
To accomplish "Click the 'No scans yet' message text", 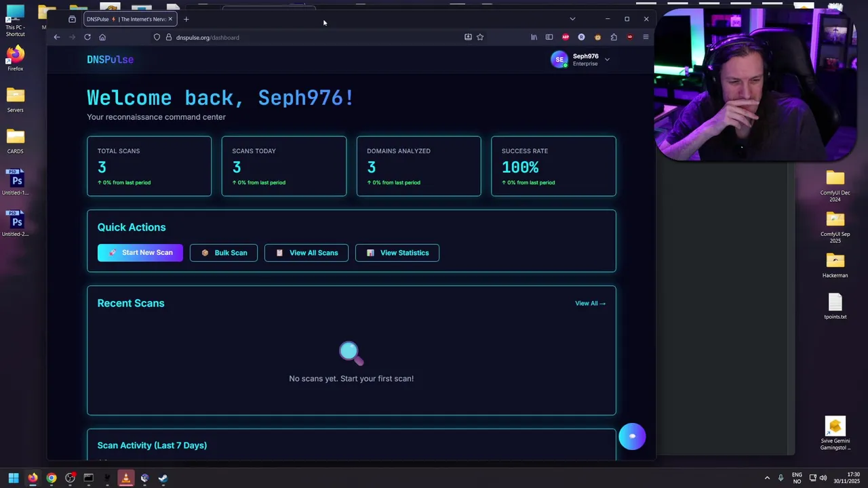I will pyautogui.click(x=351, y=379).
